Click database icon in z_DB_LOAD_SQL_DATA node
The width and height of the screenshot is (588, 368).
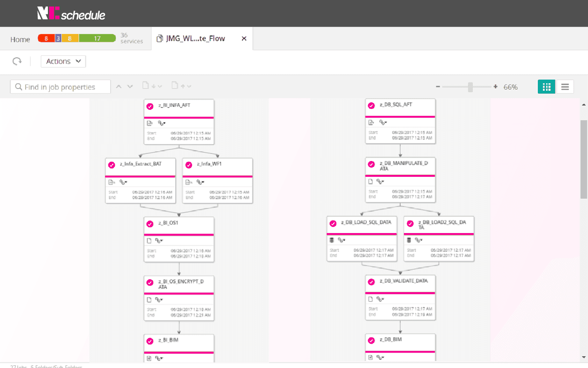click(x=332, y=240)
